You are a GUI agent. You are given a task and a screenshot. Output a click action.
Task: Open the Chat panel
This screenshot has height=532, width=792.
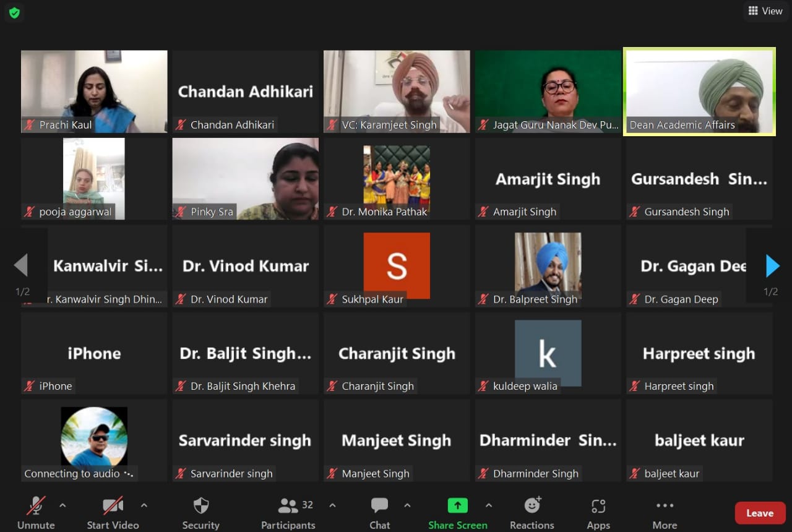coord(380,513)
